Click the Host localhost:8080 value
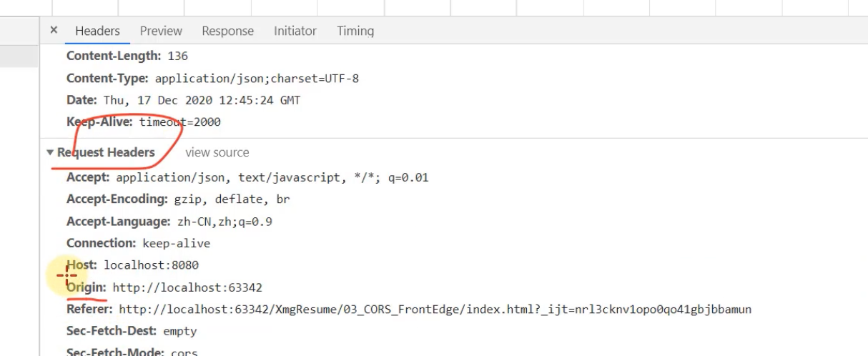Viewport: 868px width, 356px height. pos(151,265)
